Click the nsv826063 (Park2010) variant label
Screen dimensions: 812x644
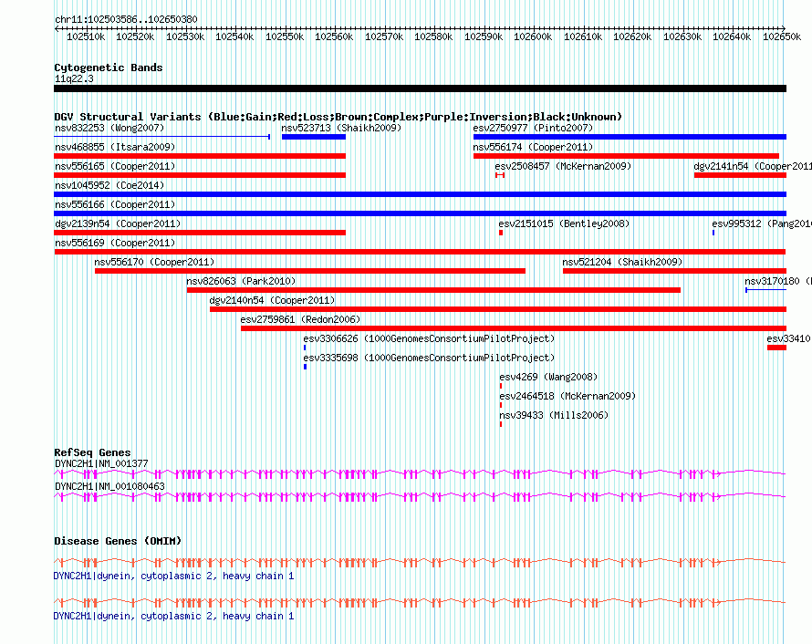point(241,281)
